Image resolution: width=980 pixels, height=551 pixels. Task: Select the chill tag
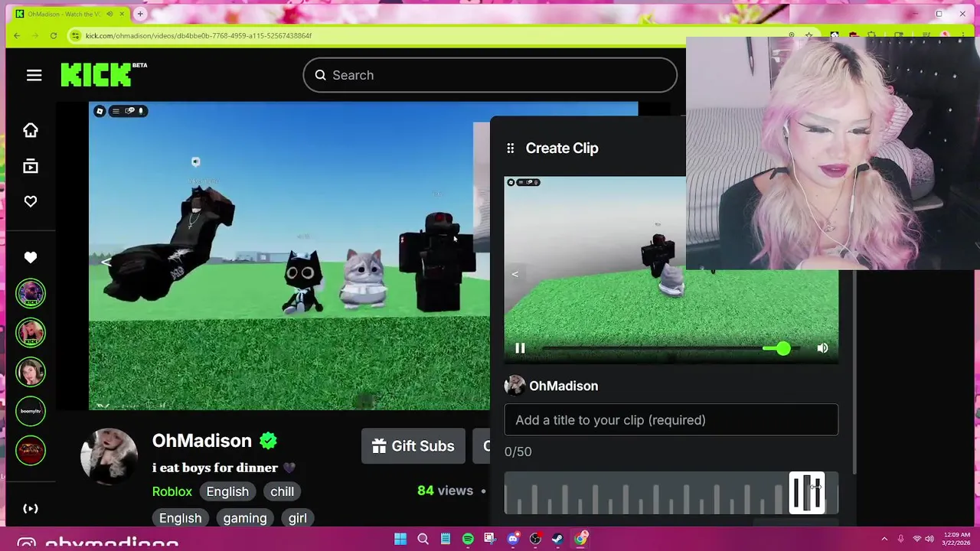[282, 491]
